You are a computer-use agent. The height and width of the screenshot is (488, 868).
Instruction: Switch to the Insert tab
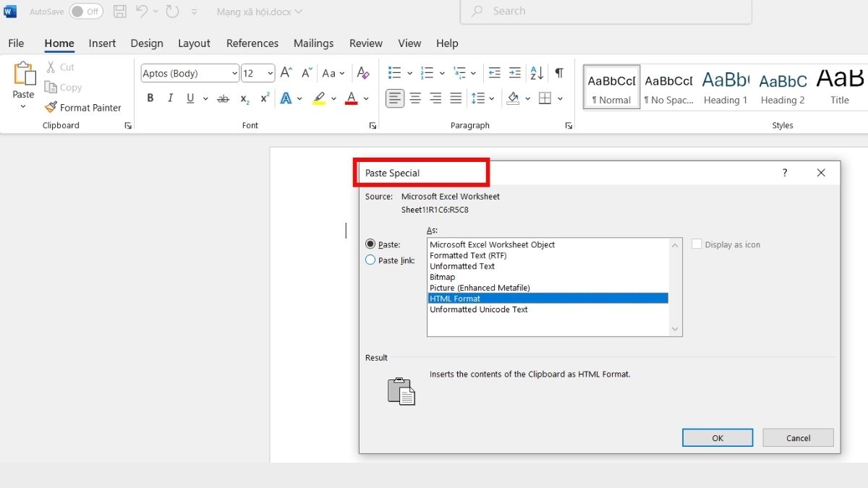[x=102, y=43]
